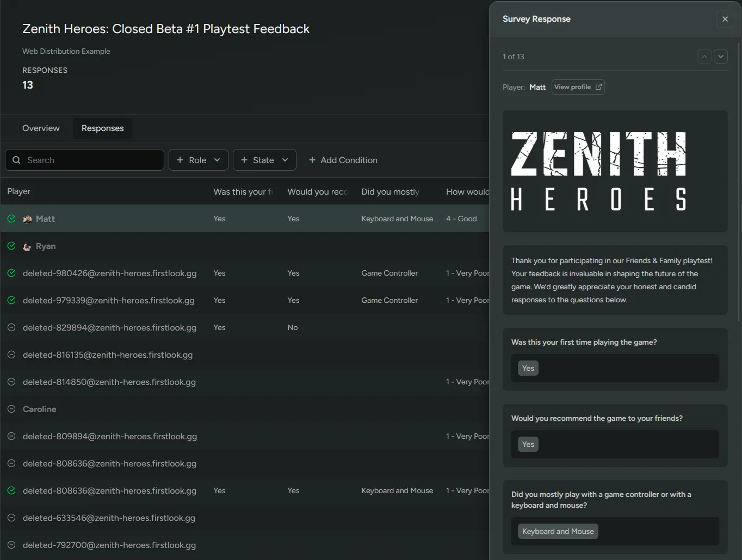742x560 pixels.
Task: Click Caroline's incomplete status icon
Action: [11, 409]
